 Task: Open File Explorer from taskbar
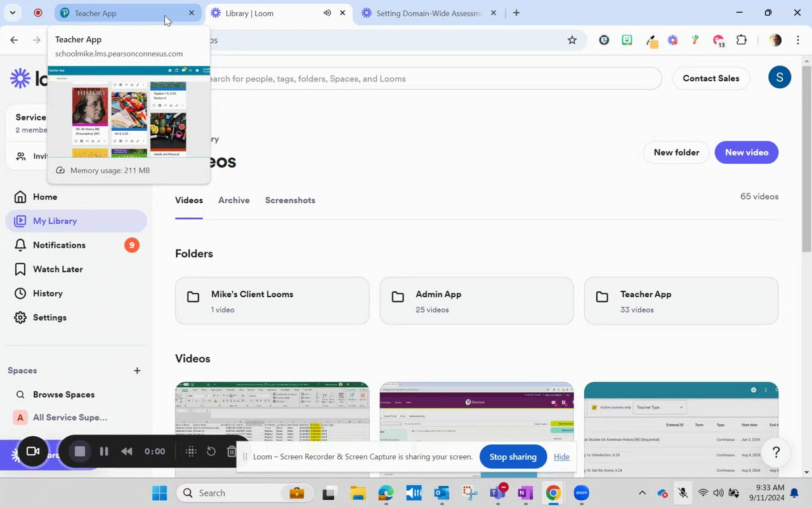coord(358,493)
